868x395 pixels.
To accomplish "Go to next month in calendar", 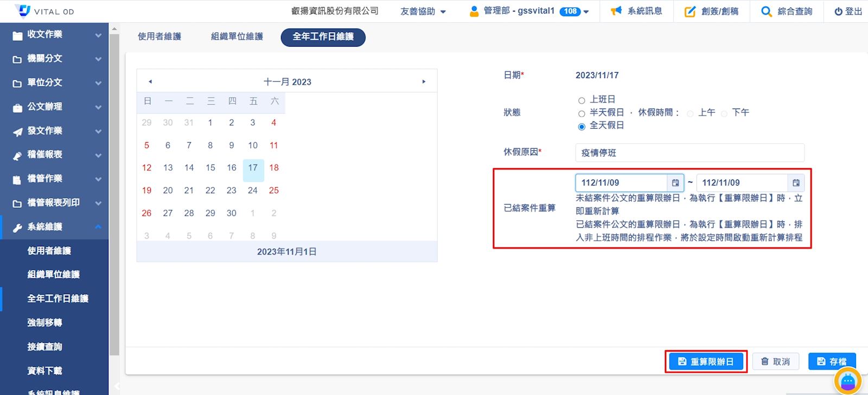I will (424, 82).
